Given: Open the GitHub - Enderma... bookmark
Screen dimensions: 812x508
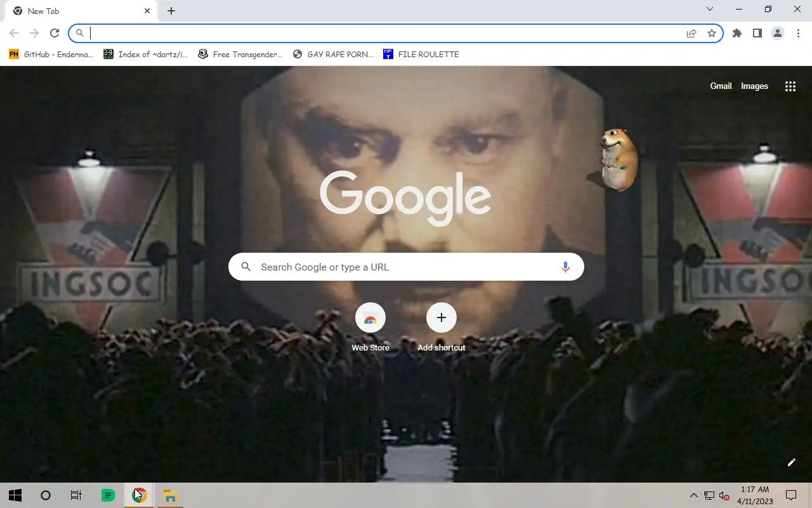Looking at the screenshot, I should (51, 54).
